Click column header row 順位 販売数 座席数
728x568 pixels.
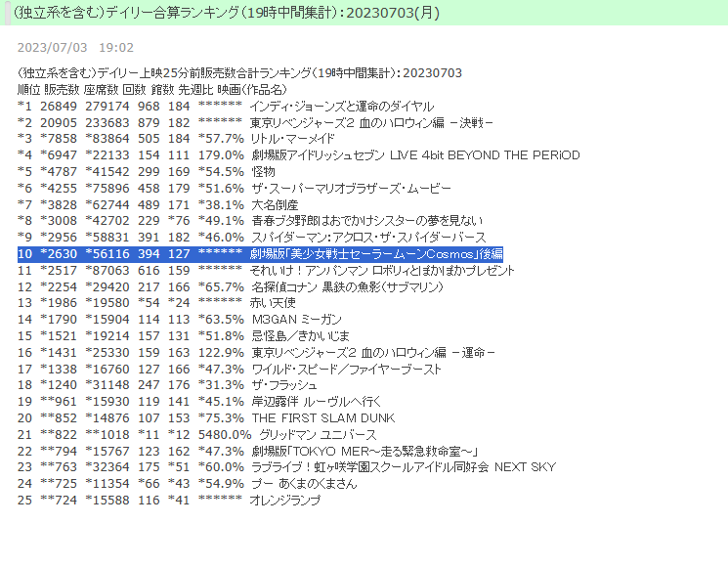point(152,89)
